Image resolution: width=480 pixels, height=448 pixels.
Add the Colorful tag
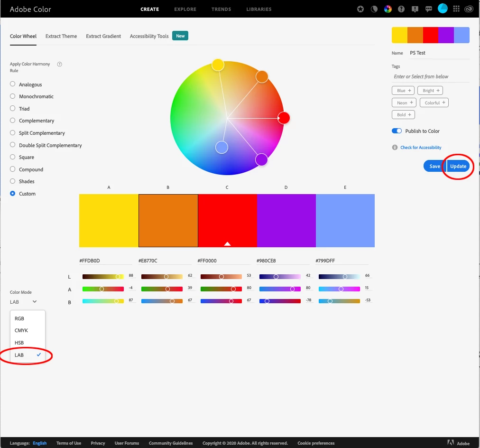434,103
